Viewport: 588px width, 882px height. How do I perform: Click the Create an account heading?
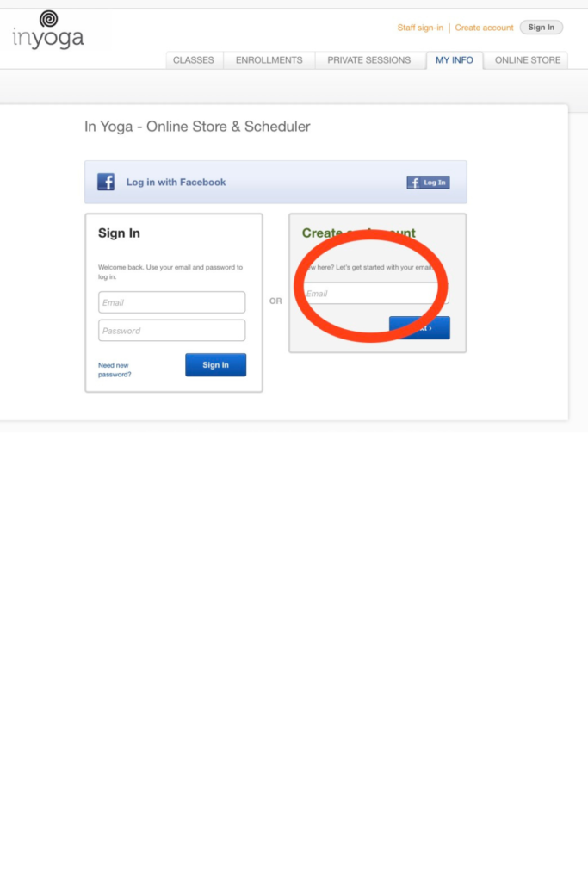(359, 233)
